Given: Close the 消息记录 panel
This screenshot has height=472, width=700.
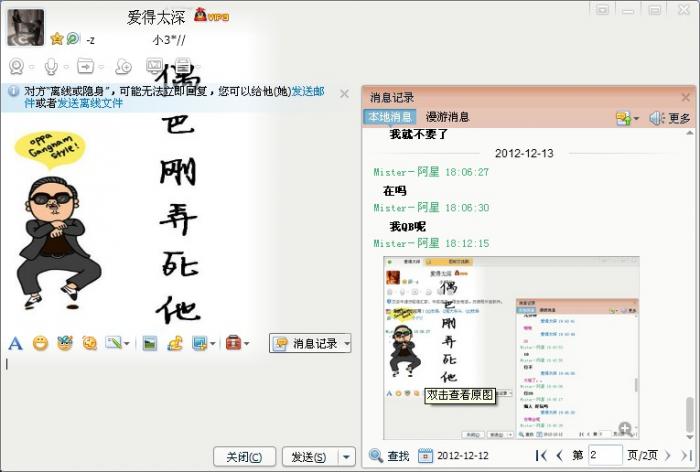Looking at the screenshot, I should pos(686,97).
